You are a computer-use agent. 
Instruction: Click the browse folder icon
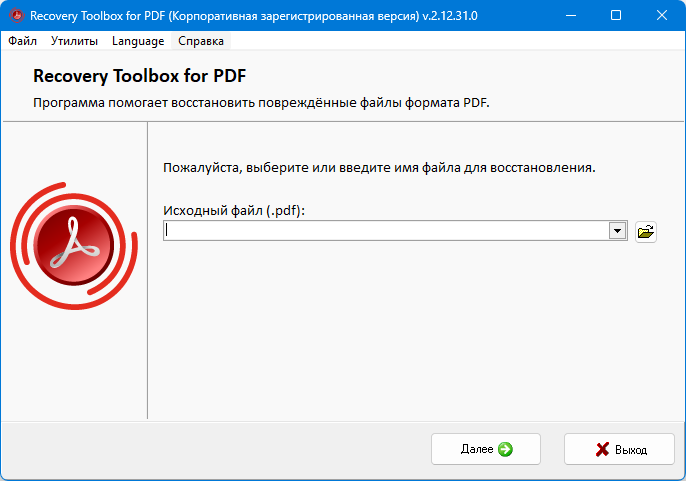click(646, 231)
